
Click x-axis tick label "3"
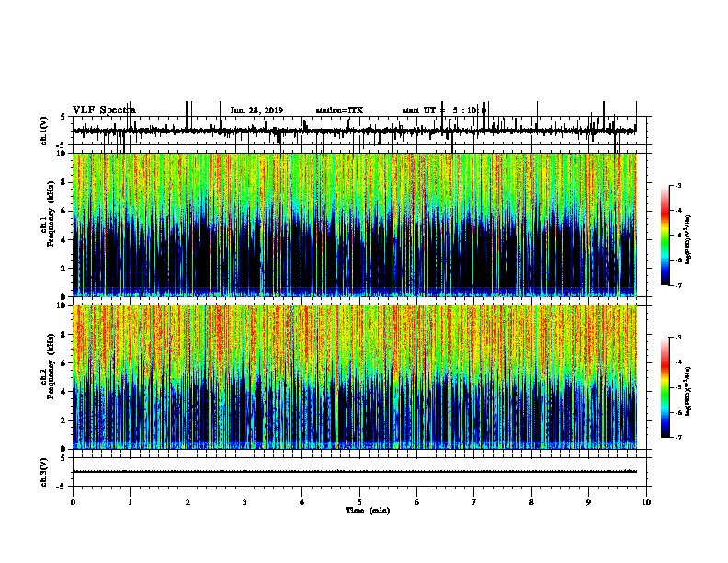(245, 502)
